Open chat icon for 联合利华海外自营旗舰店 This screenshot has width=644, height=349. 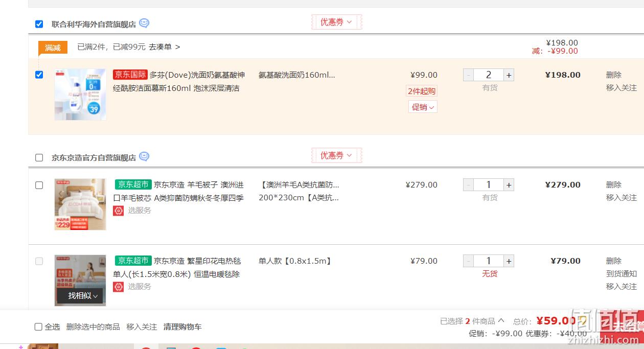coord(144,24)
